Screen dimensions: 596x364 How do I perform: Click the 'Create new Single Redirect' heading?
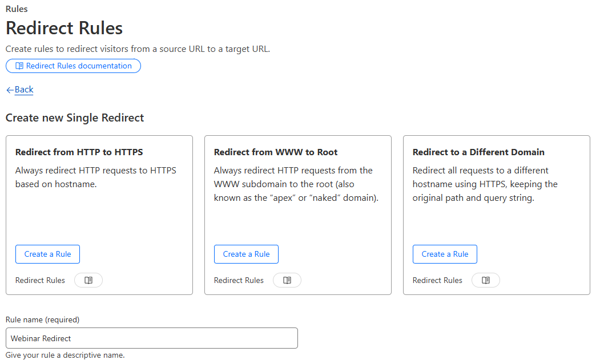point(75,118)
